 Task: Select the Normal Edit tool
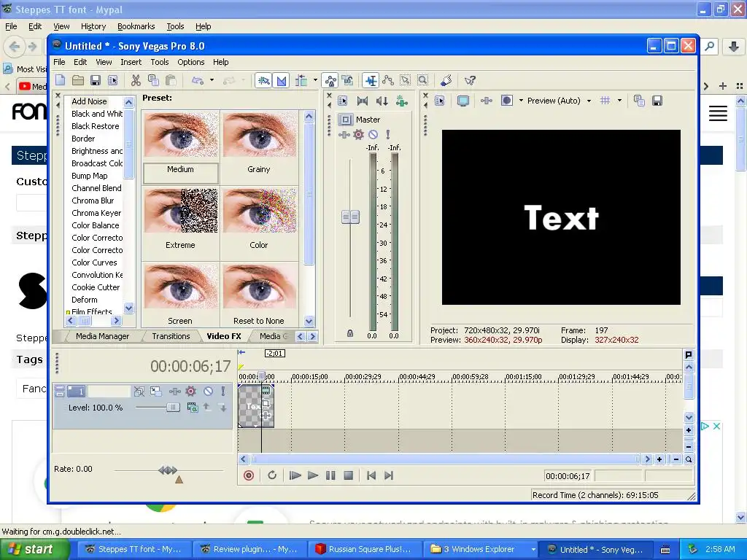tap(370, 80)
